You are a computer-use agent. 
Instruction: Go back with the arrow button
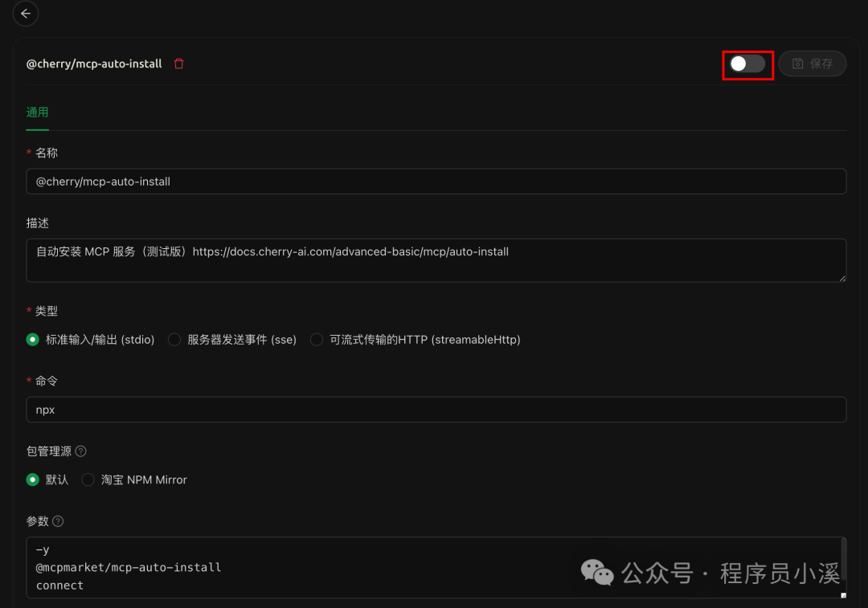point(26,14)
